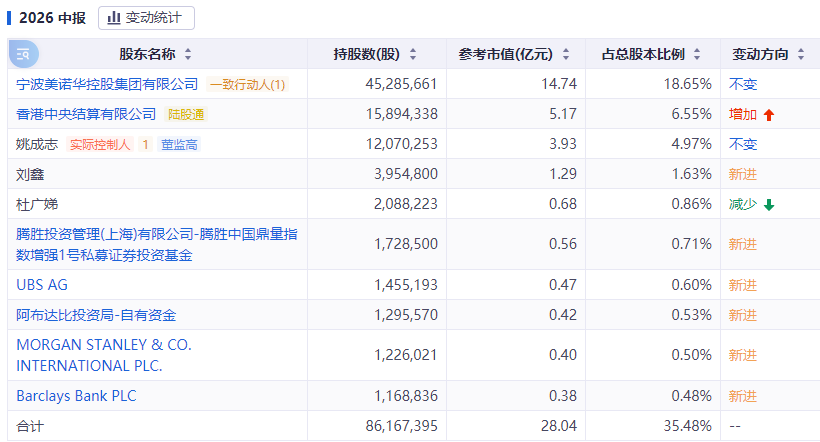Viewport: 820px width, 442px height.
Task: Open 腾胜投资管理 private fund link
Action: [x=156, y=244]
